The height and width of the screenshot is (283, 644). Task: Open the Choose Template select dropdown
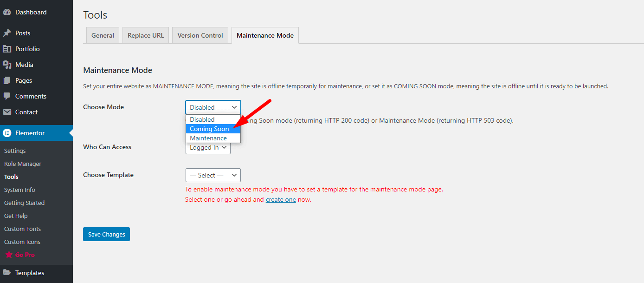213,175
